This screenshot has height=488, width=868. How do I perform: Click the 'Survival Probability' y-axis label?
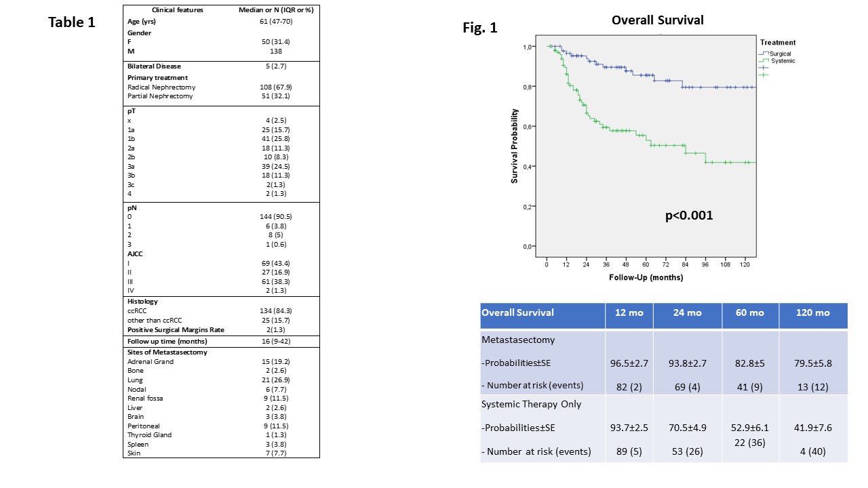[515, 146]
